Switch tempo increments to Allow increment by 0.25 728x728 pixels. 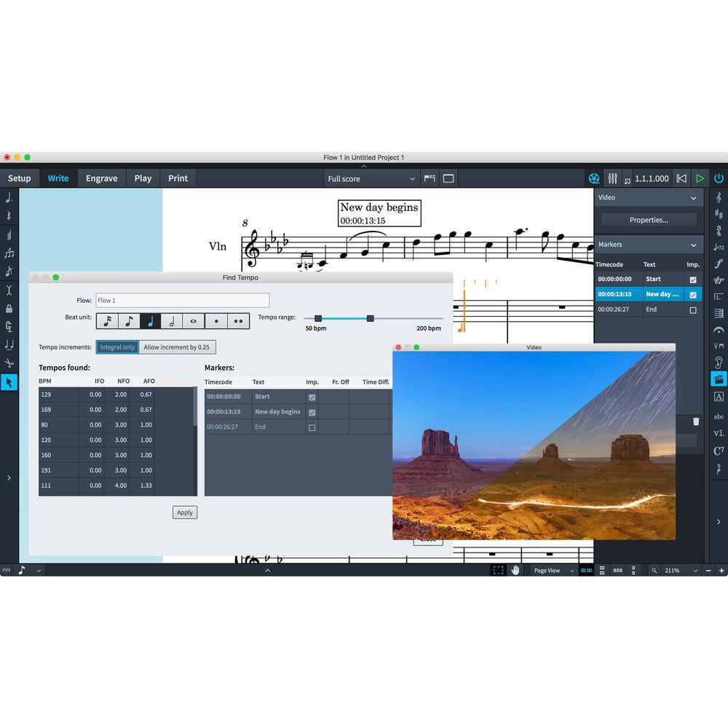coord(177,347)
